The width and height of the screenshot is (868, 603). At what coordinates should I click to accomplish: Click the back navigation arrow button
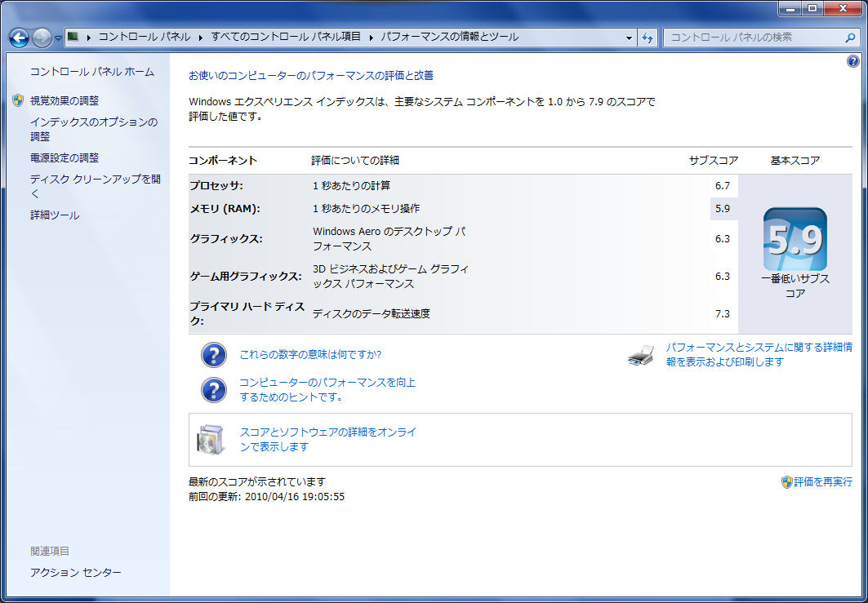click(x=19, y=38)
